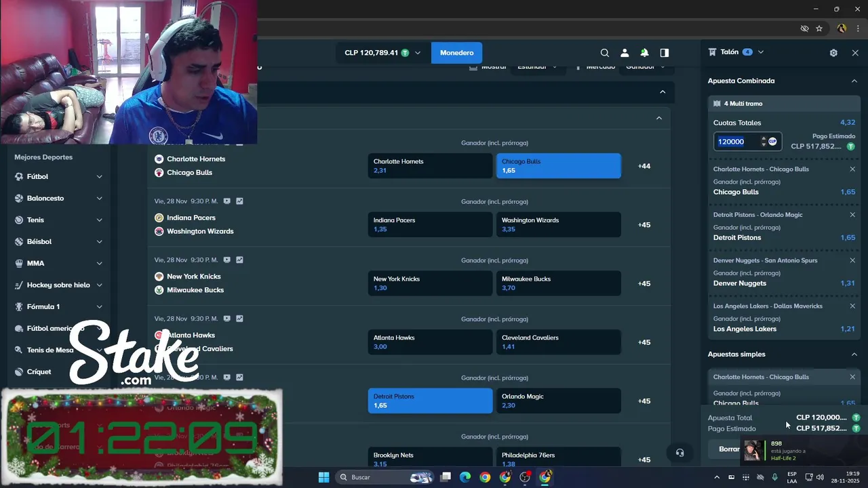Open live stream icon for Pacers vs Wizards
Image resolution: width=868 pixels, height=488 pixels.
pyautogui.click(x=226, y=201)
